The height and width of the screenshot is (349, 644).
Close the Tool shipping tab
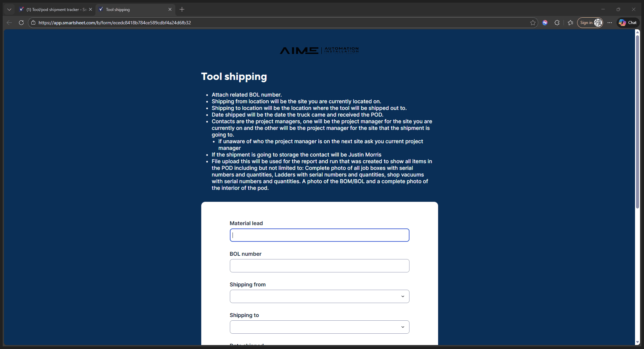(x=170, y=10)
